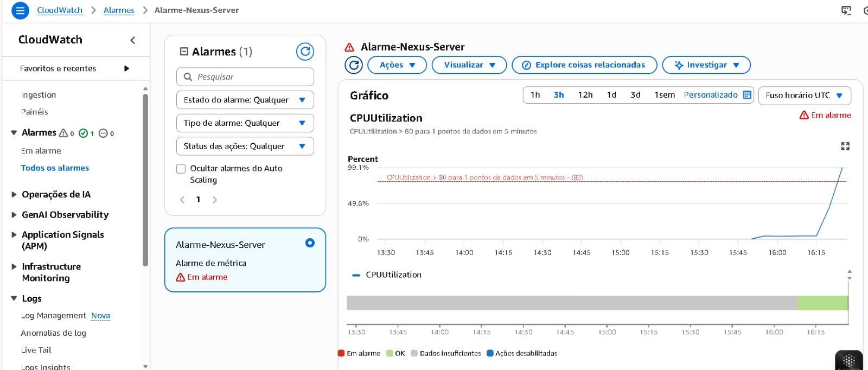Open the Fuso horário UTC dropdown
Image resolution: width=868 pixels, height=370 pixels.
[x=804, y=95]
